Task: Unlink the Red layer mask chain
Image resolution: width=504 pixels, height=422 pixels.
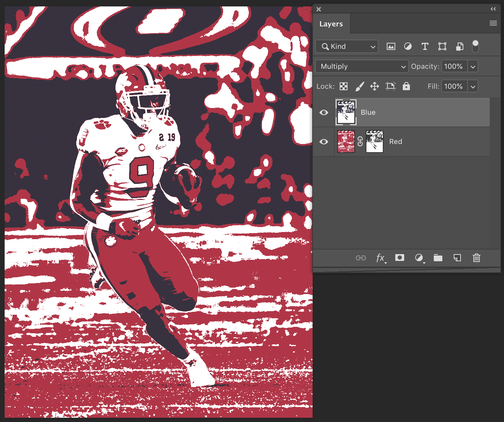Action: [x=360, y=141]
